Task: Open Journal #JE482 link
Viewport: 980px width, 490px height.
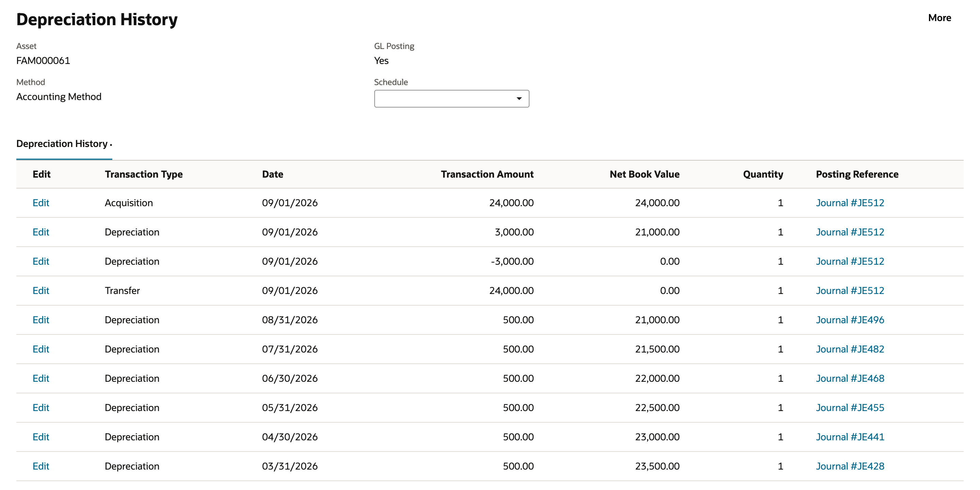Action: pyautogui.click(x=850, y=349)
